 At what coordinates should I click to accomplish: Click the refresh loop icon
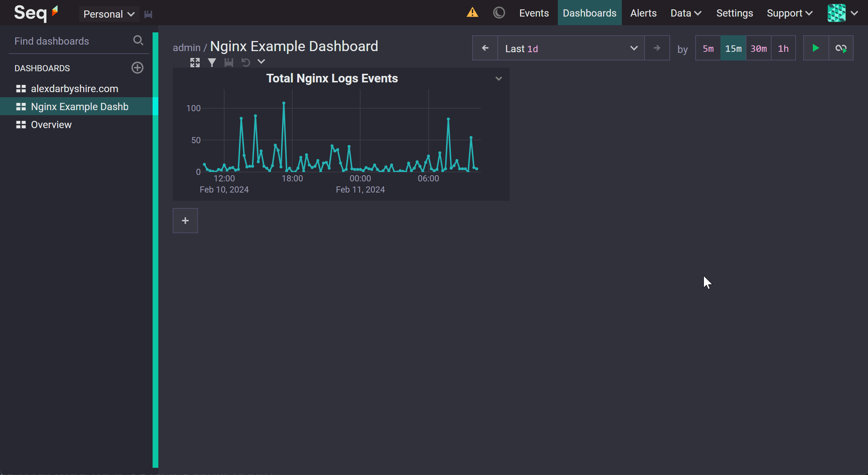coord(841,48)
